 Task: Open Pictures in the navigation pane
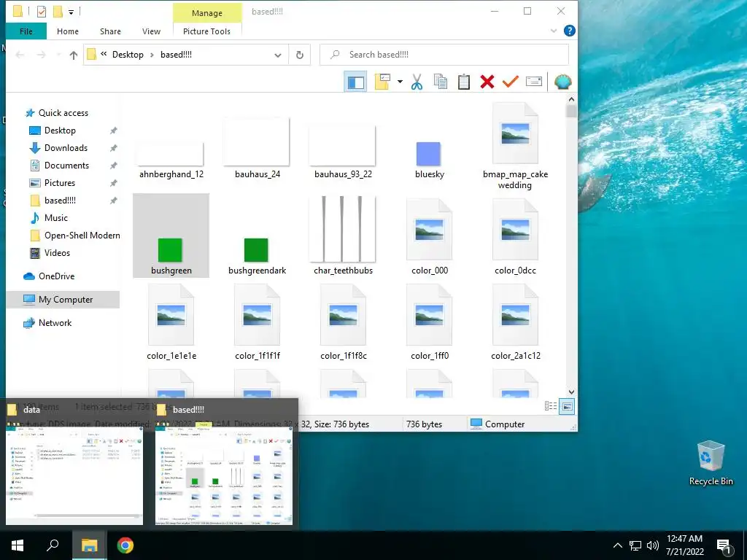[x=60, y=183]
